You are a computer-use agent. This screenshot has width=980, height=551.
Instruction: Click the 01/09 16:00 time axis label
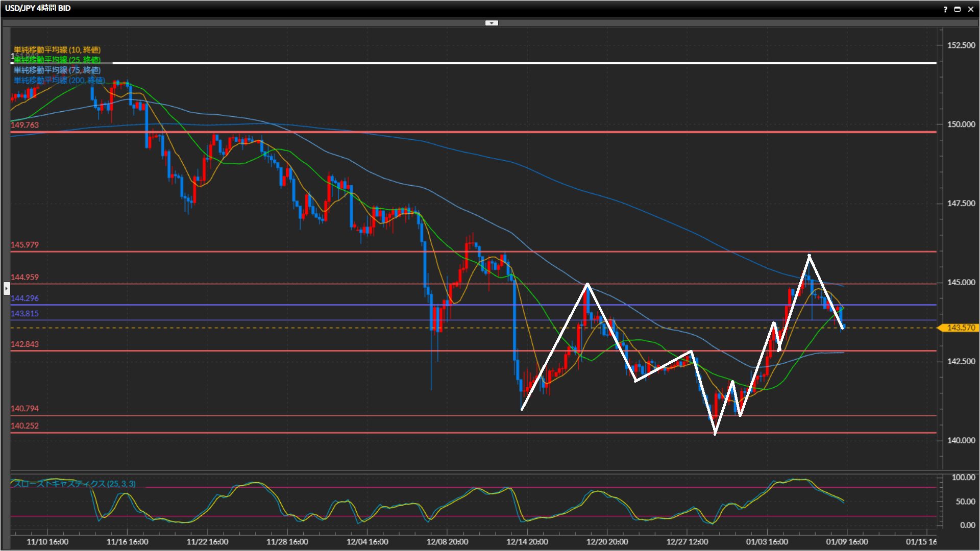pyautogui.click(x=847, y=542)
